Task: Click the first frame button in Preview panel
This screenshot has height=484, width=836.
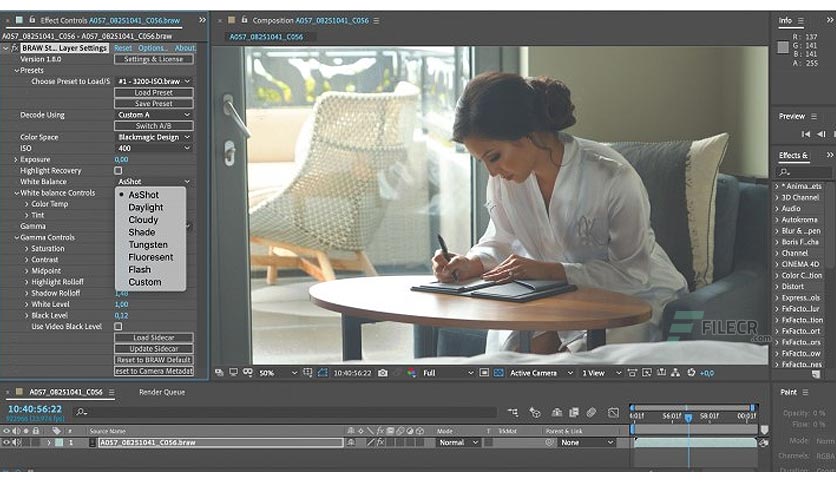Action: point(806,134)
